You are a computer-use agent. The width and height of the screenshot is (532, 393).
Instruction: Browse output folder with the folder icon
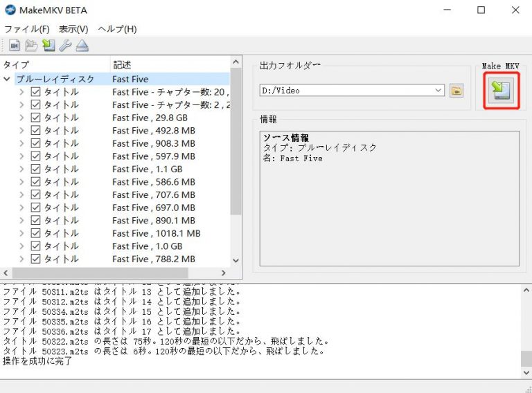456,91
